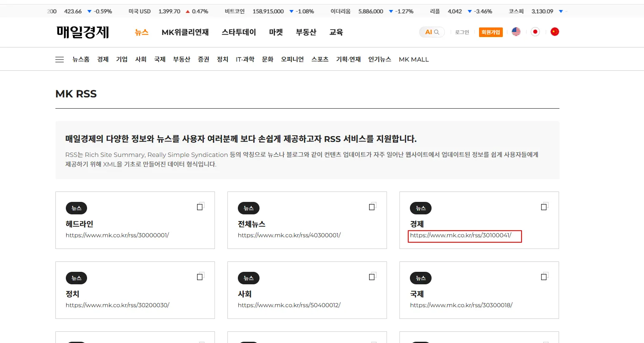Click the 이더리움 ticker entry
The image size is (644, 343).
pos(372,11)
